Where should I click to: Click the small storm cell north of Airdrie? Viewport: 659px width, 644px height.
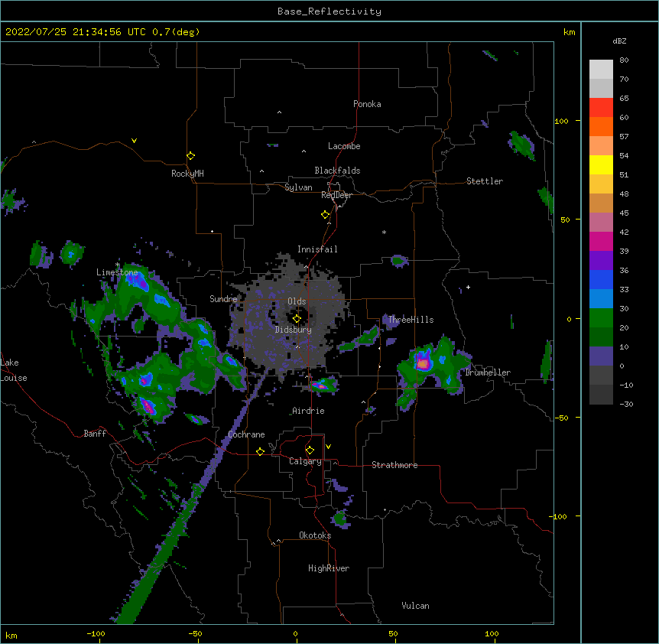(x=323, y=385)
